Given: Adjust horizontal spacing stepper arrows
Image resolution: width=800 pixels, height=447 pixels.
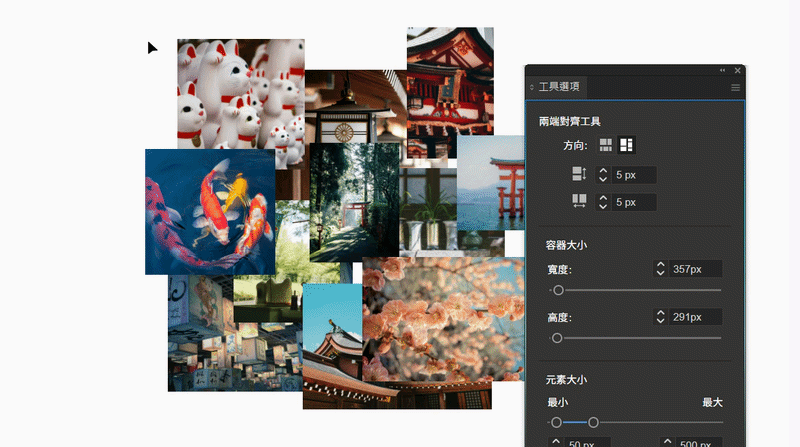Looking at the screenshot, I should point(603,202).
